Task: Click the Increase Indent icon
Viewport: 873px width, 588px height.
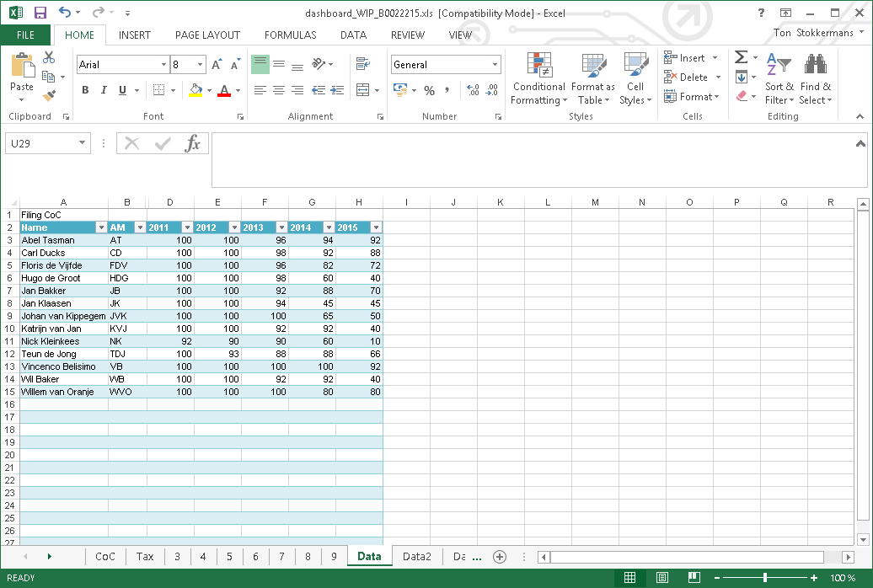Action: click(x=337, y=89)
